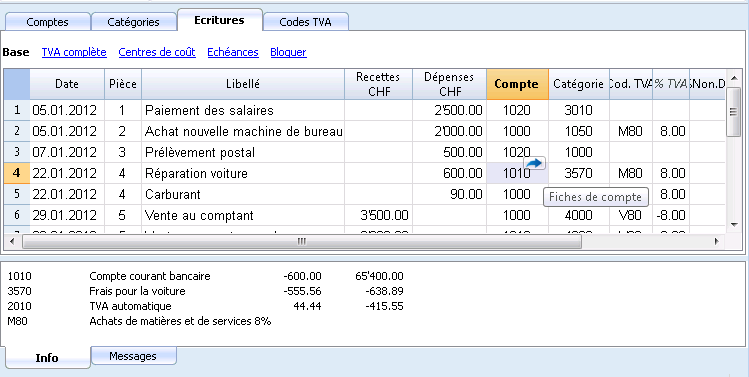
Task: Click 'Achats de matières et de services 8%'
Action: point(180,321)
